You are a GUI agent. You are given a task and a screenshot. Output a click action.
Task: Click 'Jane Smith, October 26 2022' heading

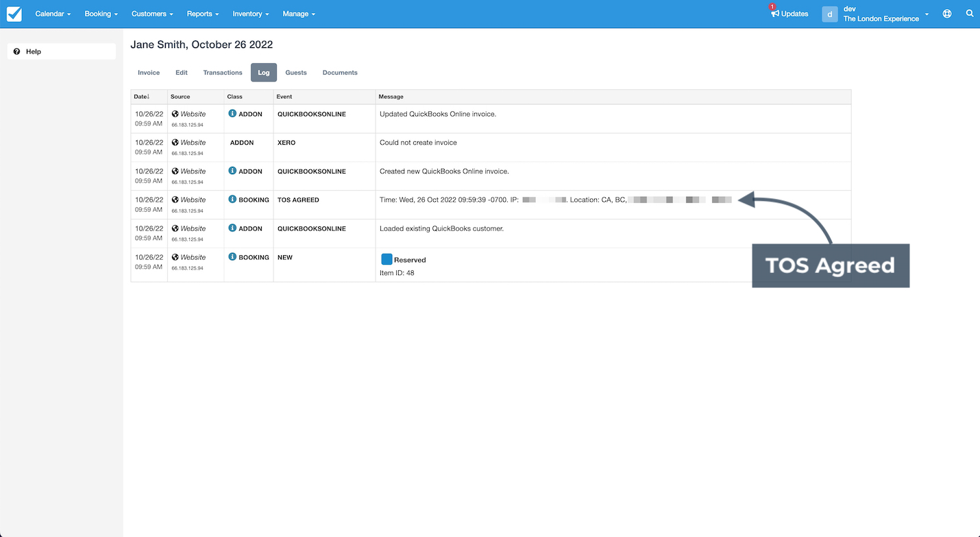[201, 45]
